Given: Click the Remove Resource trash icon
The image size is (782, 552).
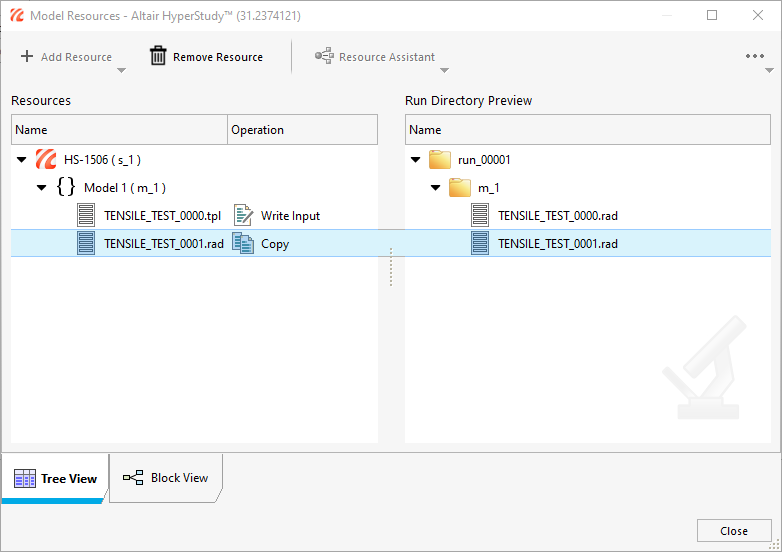Looking at the screenshot, I should point(158,57).
